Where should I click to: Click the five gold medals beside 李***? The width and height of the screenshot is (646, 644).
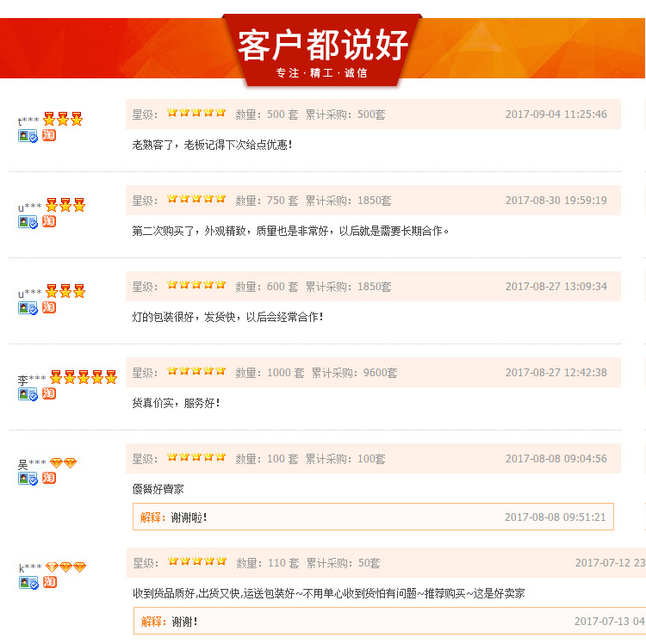click(x=84, y=377)
